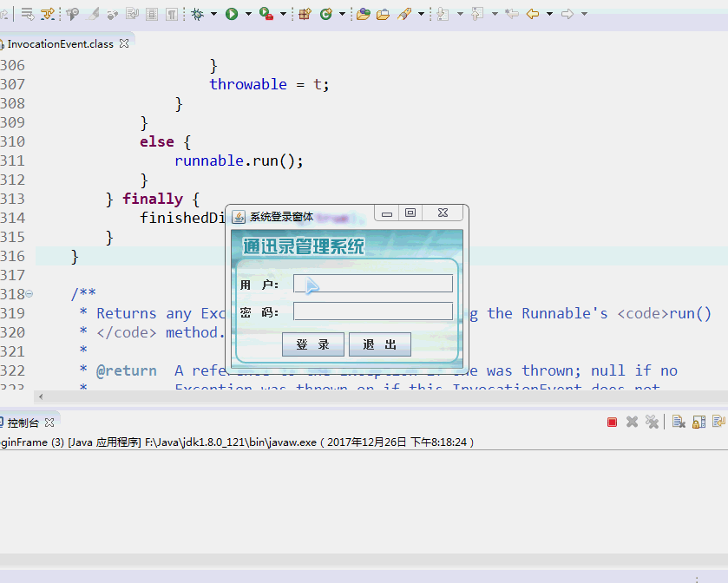
Task: Click the Forward navigation arrow
Action: coord(567,15)
